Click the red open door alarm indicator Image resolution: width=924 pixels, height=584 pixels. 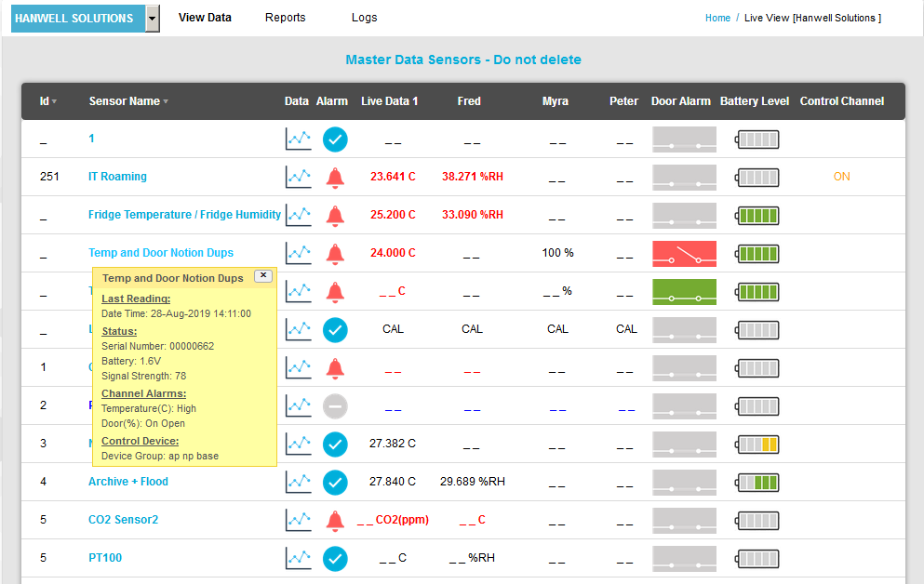click(684, 253)
